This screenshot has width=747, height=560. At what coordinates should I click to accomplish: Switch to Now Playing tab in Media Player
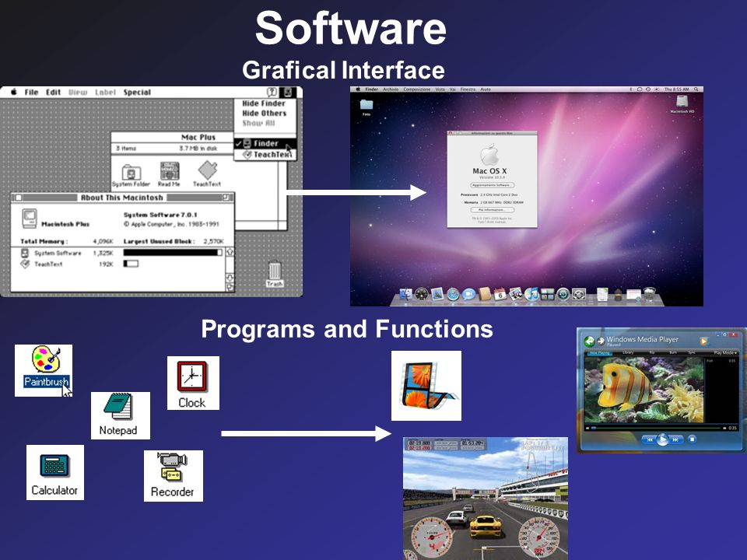[599, 352]
